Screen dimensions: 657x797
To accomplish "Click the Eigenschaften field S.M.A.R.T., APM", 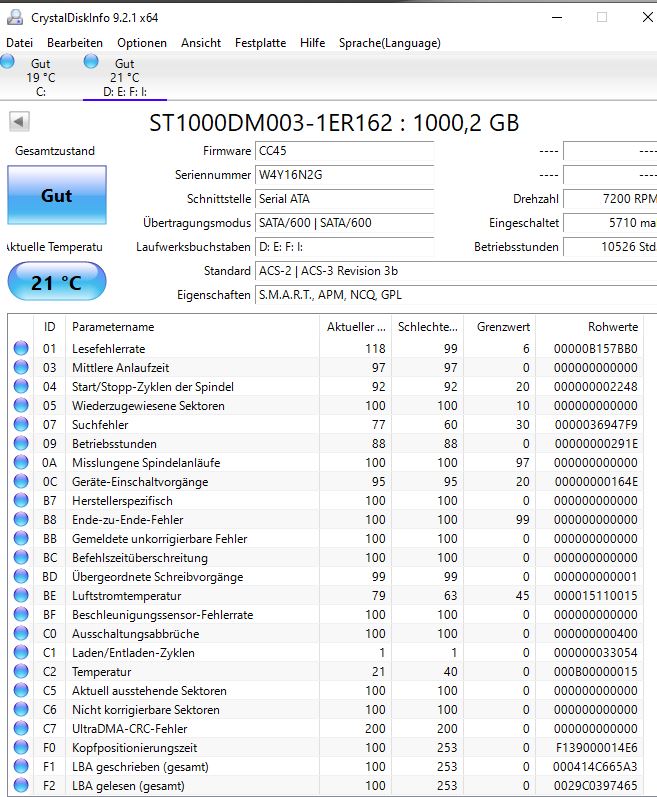I will [x=456, y=295].
